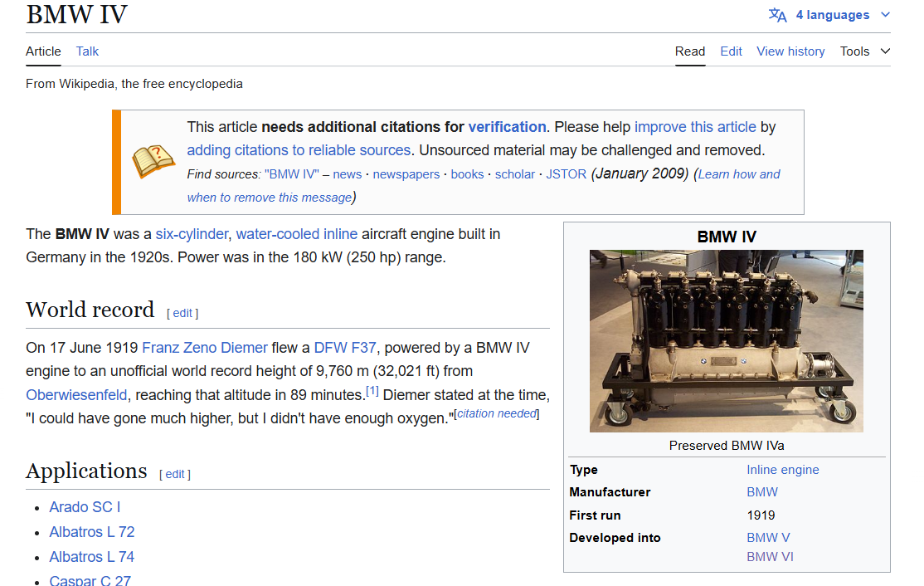Open Oberwiesenfeld link
924x586 pixels.
(76, 395)
